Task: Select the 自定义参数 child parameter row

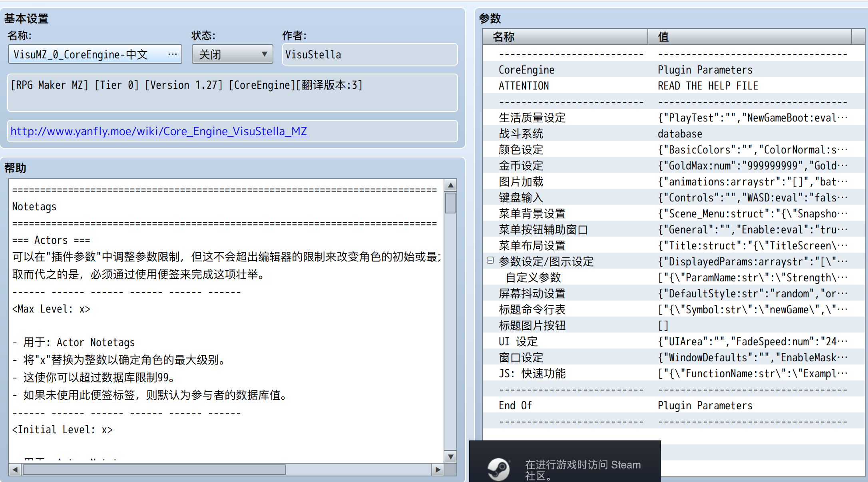Action: [x=673, y=277]
